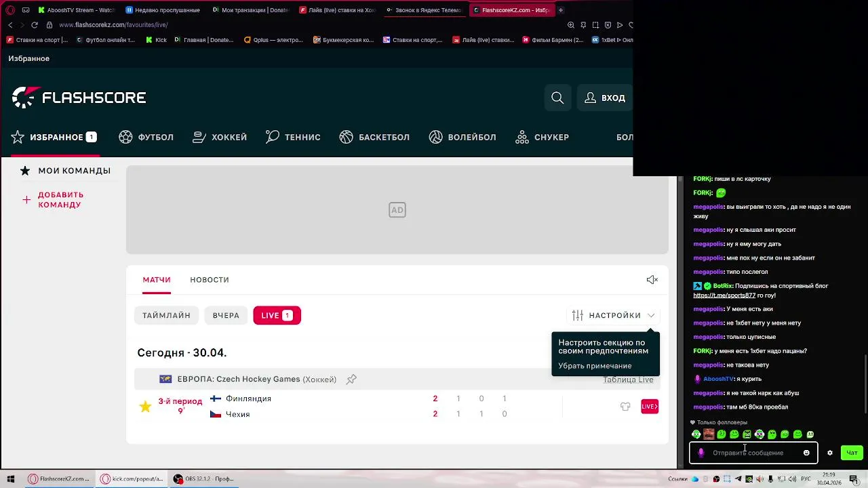
Task: Click the t.me/sports877 link in chat
Action: point(724,296)
